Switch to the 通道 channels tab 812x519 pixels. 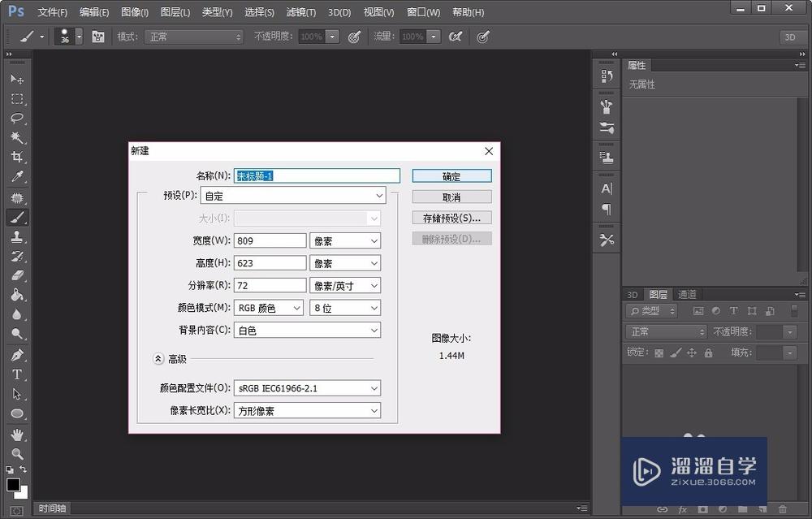click(x=687, y=295)
